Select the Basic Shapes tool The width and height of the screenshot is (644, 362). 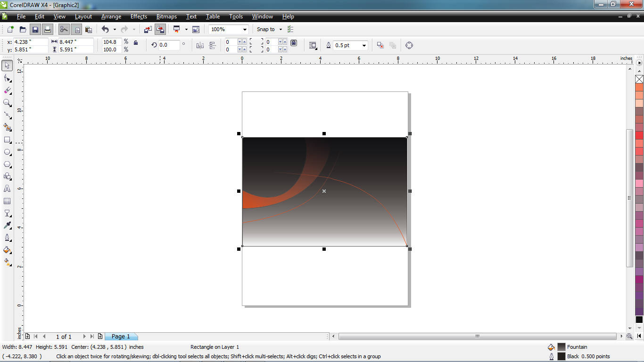pyautogui.click(x=7, y=176)
